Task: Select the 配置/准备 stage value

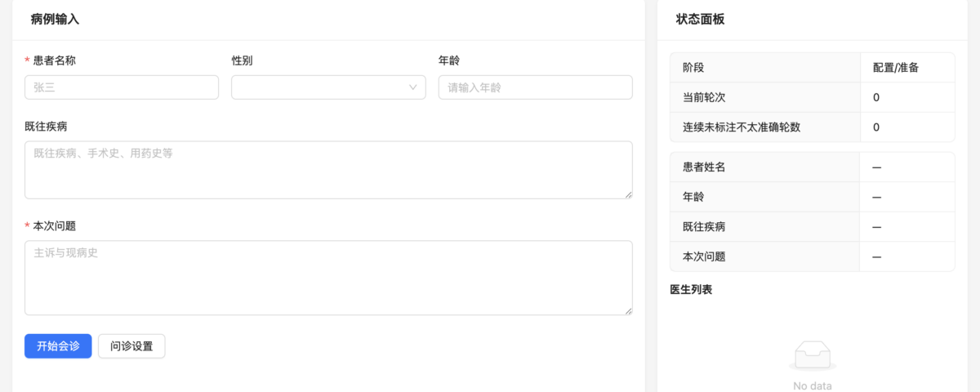Action: 896,68
